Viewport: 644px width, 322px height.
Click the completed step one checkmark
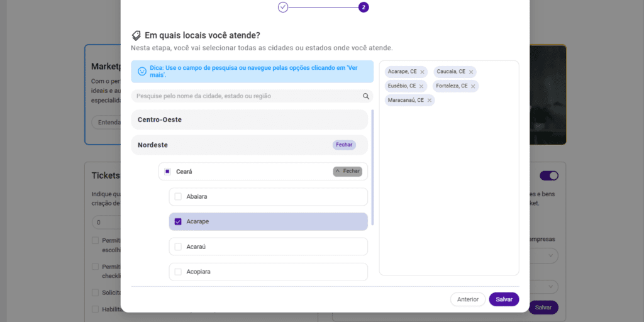coord(283,8)
